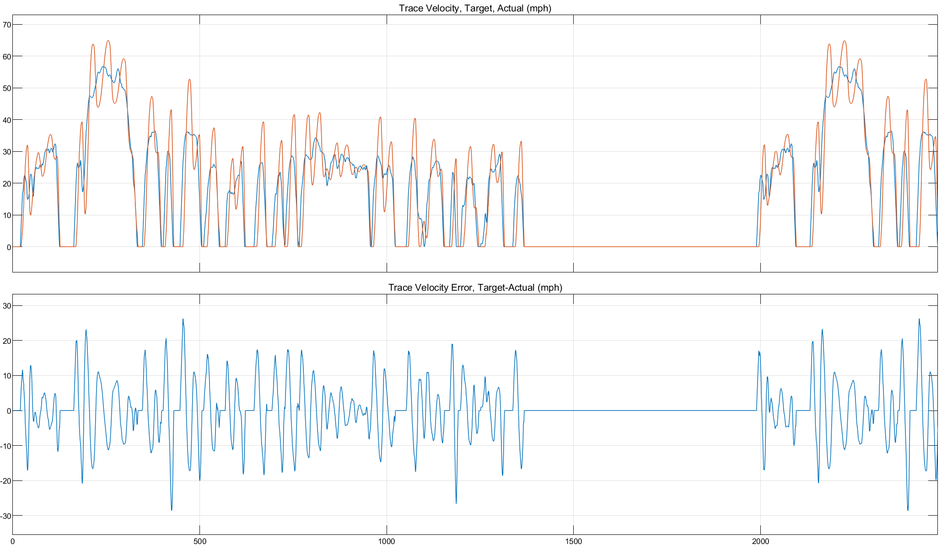Click the 0 y-axis label on top plot

tap(9, 247)
